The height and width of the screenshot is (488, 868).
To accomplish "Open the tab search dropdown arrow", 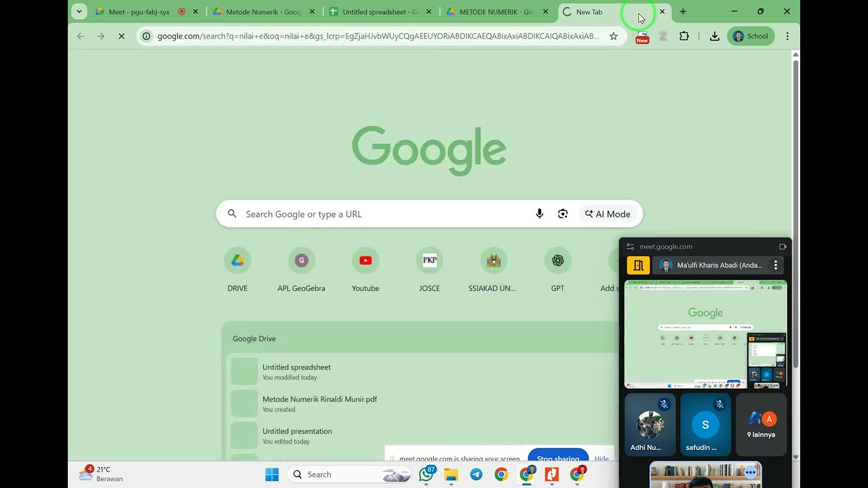I will 79,12.
